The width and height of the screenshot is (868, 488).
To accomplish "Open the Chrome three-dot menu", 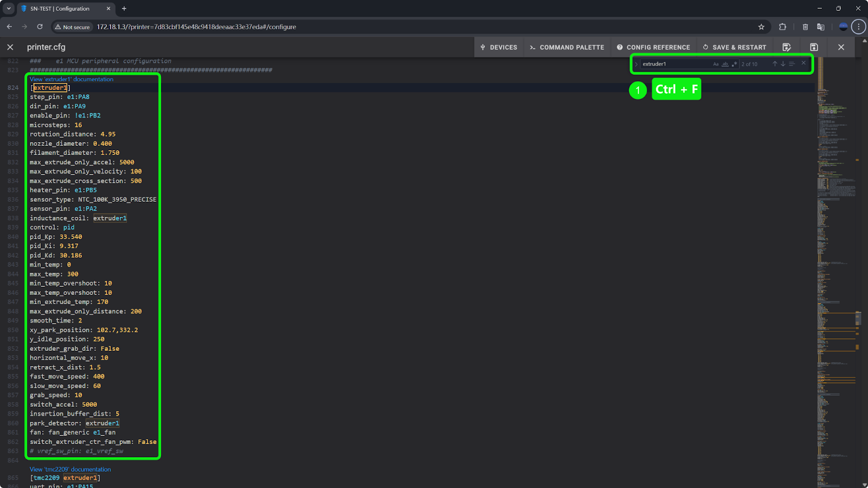I will pos(858,27).
